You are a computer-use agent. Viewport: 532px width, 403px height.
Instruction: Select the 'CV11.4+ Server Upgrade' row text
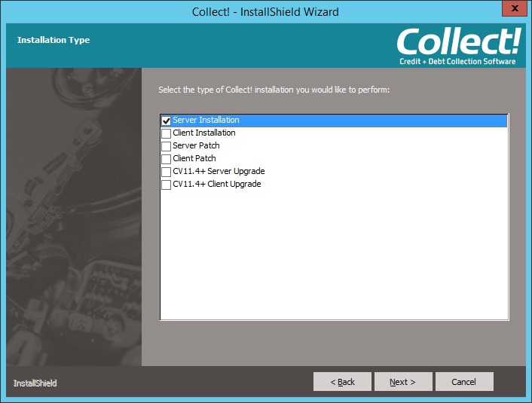[219, 171]
